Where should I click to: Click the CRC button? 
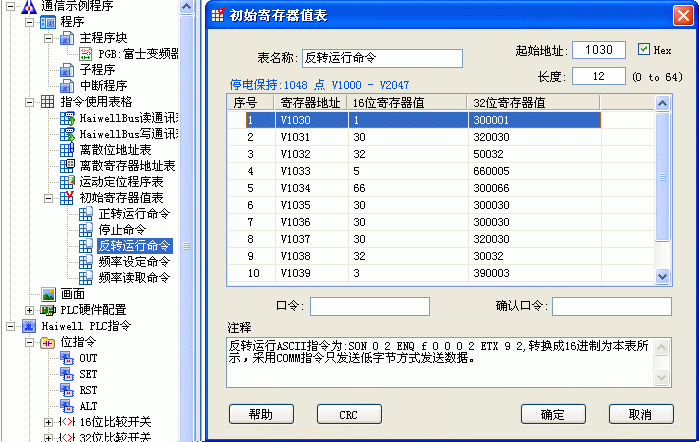[349, 414]
